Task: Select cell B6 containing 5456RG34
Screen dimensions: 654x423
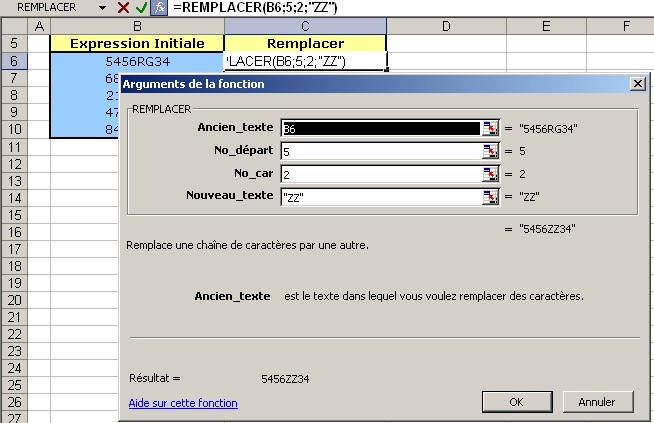Action: [140, 61]
